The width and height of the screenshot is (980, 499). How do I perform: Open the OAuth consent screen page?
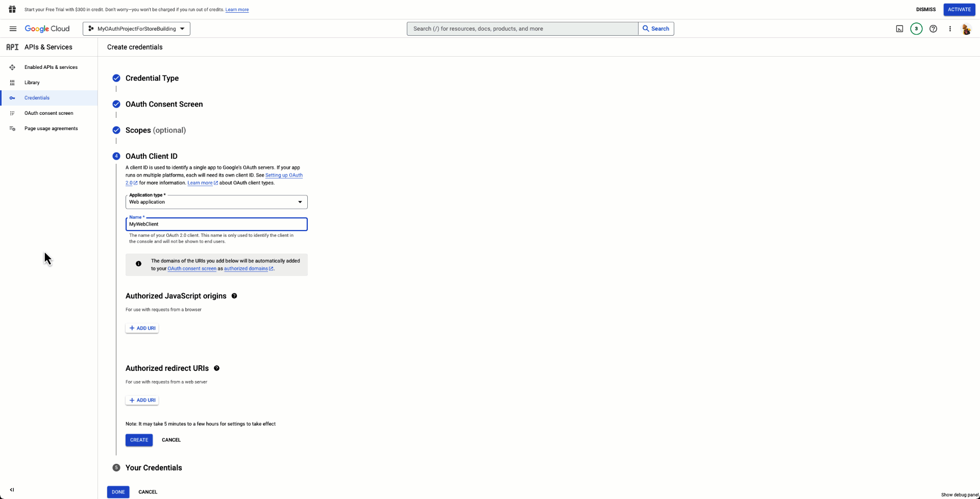[48, 113]
